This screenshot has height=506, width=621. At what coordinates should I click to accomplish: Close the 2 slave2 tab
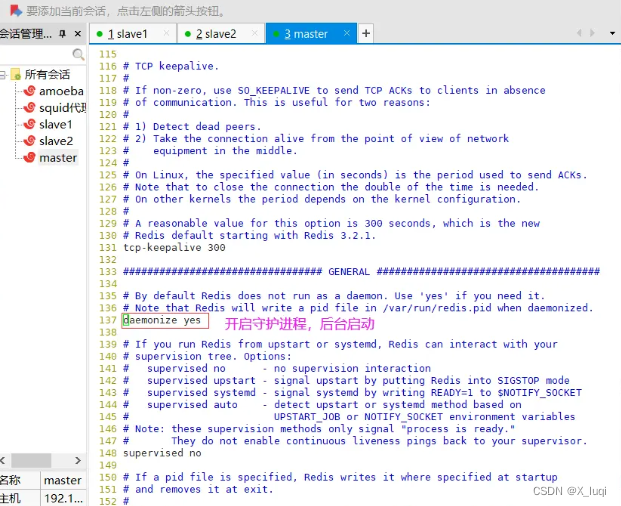click(x=255, y=34)
